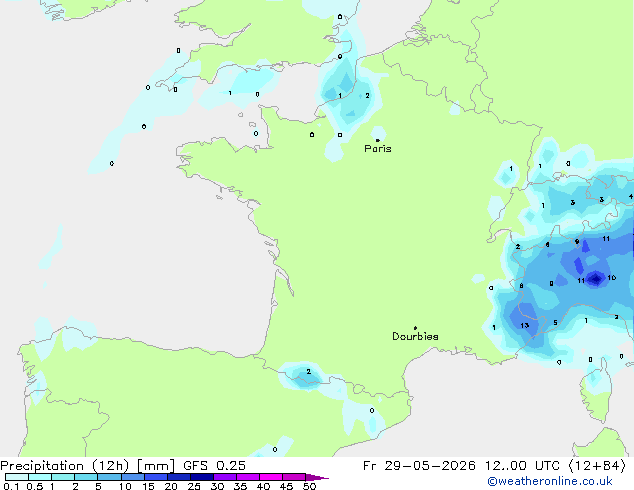Click the 'Fr 29-05-2026' date text
Viewport: 634px width, 490px height.
point(419,466)
